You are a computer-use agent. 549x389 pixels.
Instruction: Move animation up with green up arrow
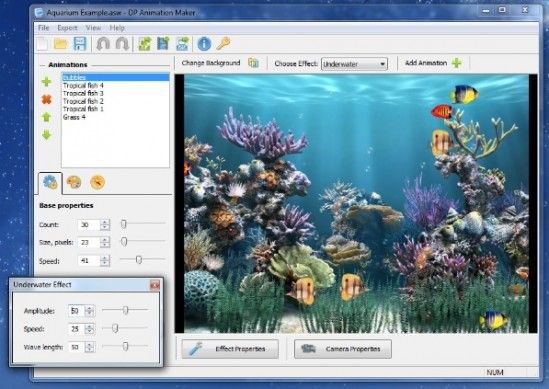click(47, 117)
